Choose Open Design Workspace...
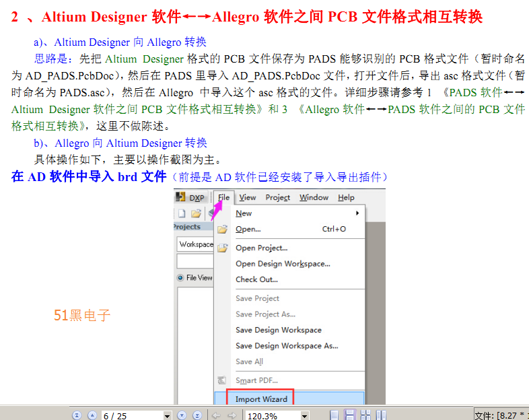 pyautogui.click(x=289, y=264)
